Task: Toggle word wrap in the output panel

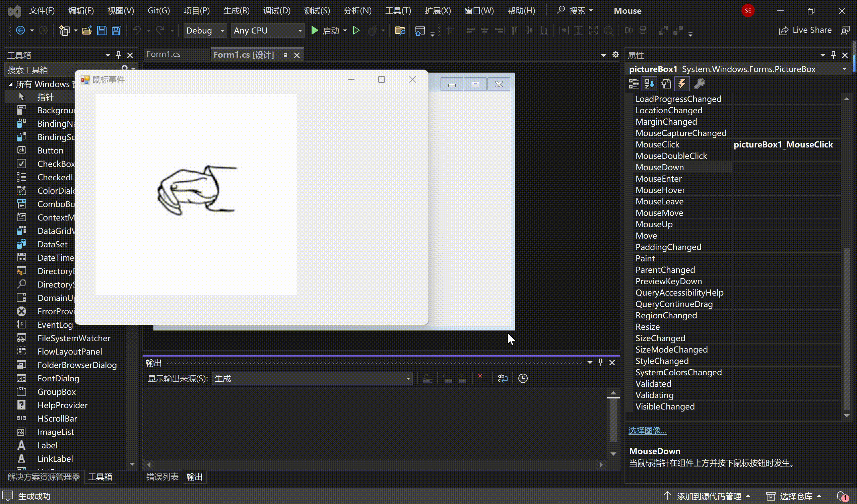Action: coord(502,378)
